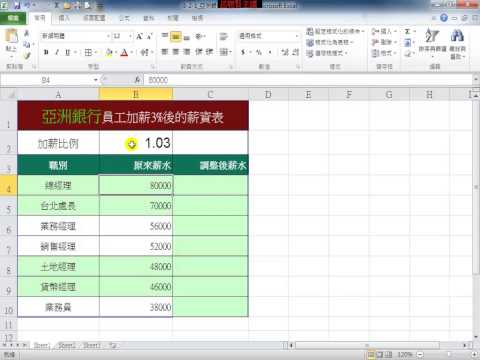
Task: Click the Increase Font Size icon
Action: point(139,36)
